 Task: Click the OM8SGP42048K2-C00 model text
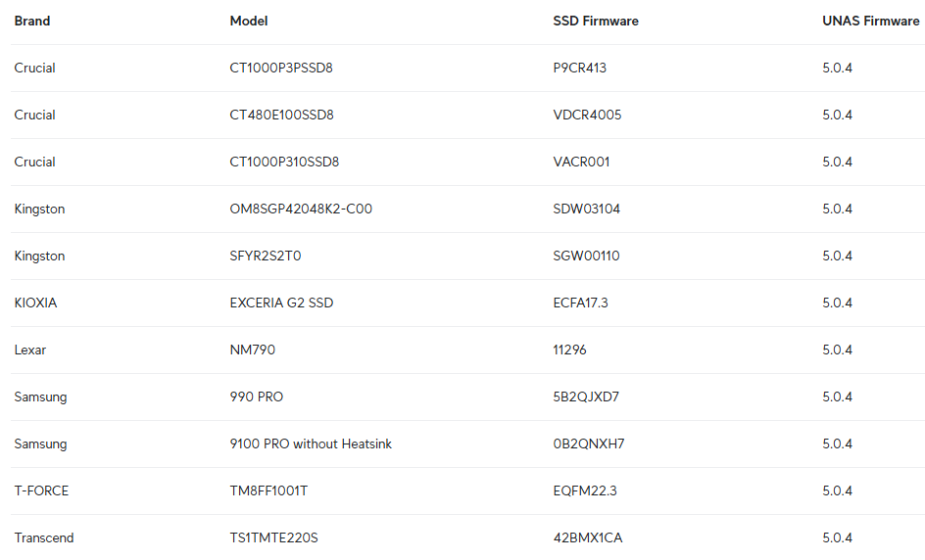[301, 209]
